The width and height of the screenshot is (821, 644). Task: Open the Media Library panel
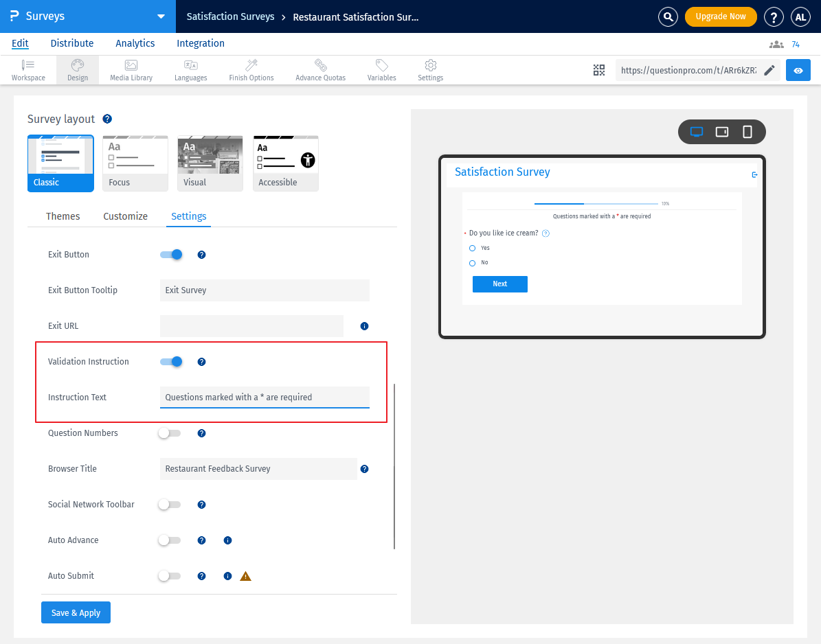point(131,69)
